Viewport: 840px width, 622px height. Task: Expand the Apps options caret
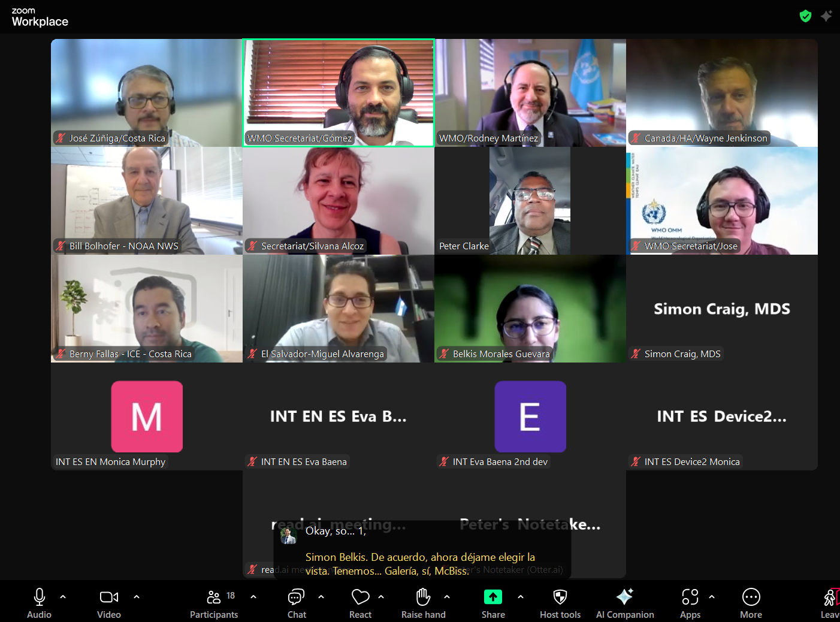[x=712, y=597]
